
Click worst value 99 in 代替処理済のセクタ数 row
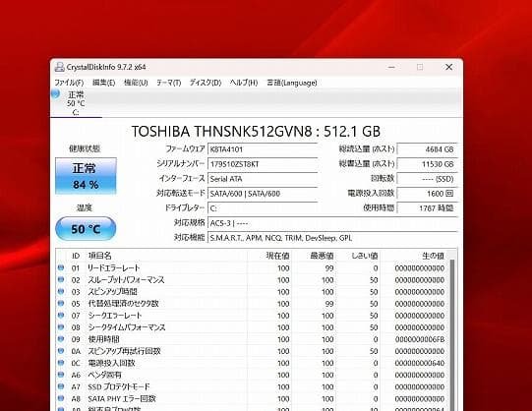pos(329,304)
